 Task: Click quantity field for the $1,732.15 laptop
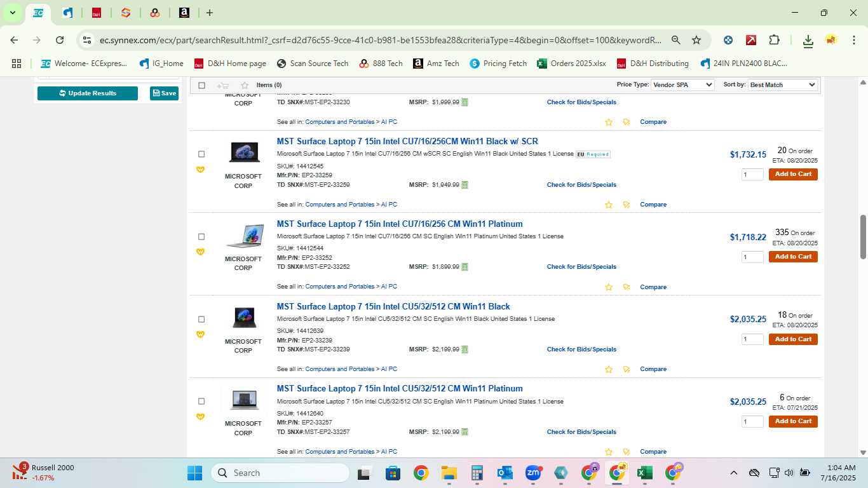click(x=752, y=175)
